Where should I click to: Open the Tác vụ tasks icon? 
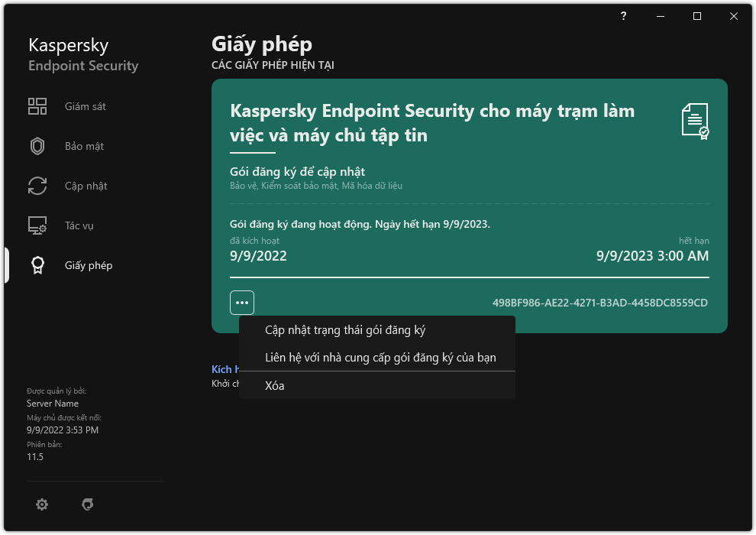point(37,225)
